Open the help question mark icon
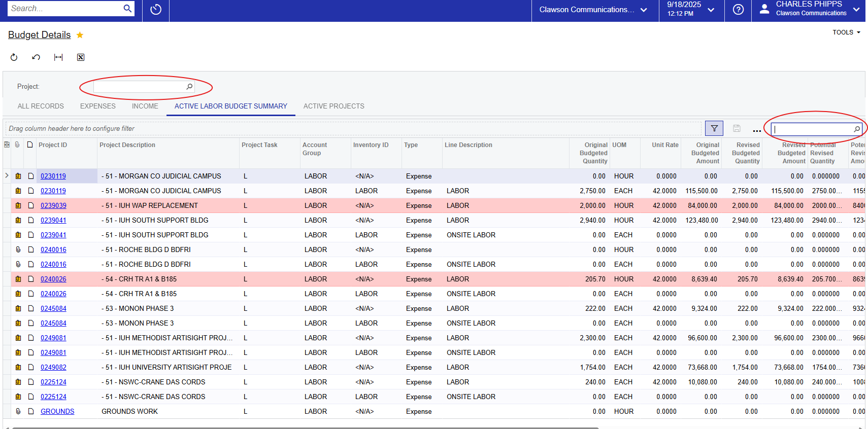This screenshot has width=868, height=429. coord(738,10)
